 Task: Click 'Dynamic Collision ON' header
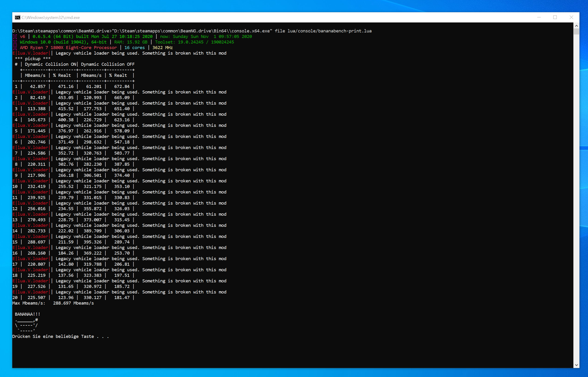tap(51, 64)
